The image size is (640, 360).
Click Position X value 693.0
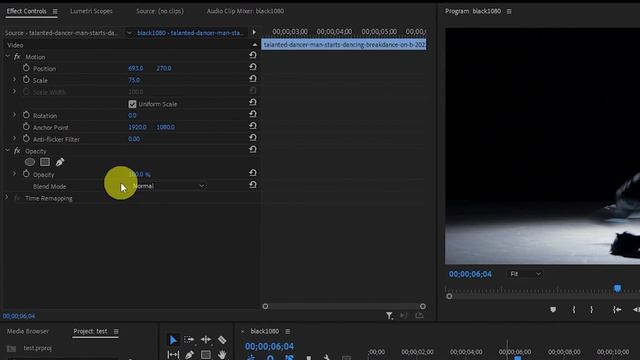coord(136,68)
